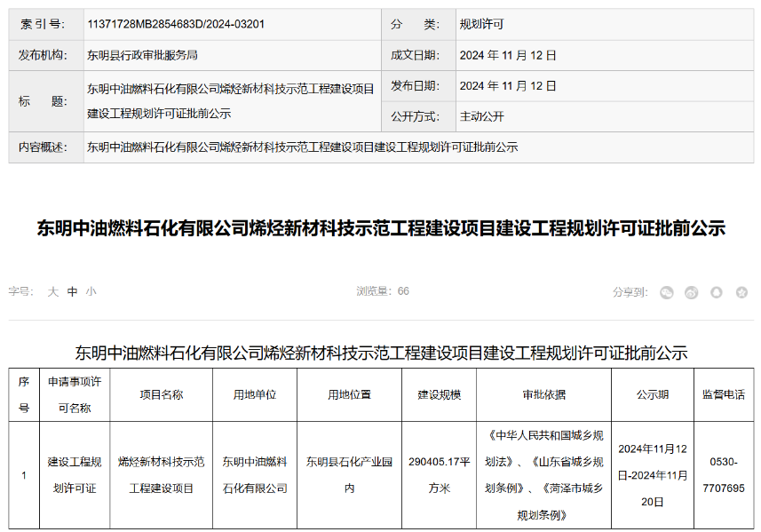Click the 公示期 column header
This screenshot has height=532, width=761.
[653, 394]
